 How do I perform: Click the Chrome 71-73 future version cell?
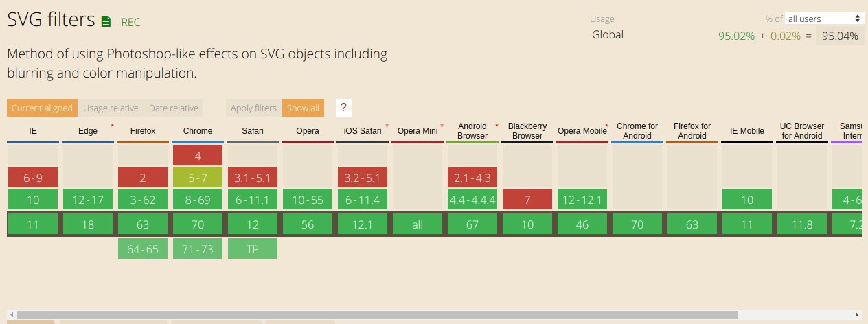pyautogui.click(x=198, y=248)
